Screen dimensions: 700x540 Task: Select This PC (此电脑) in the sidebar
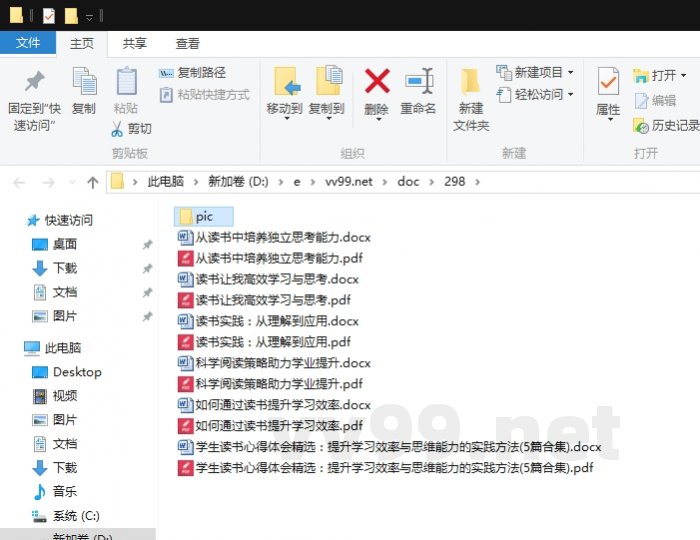[x=53, y=348]
